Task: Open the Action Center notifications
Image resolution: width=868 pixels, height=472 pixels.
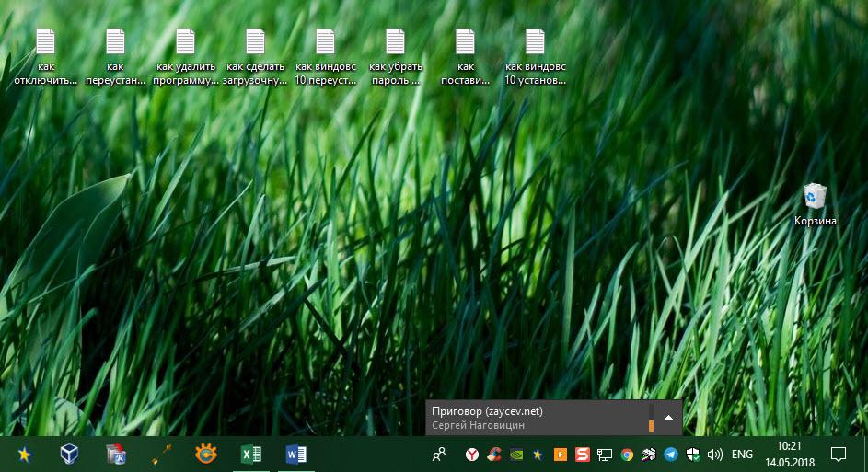Action: click(x=839, y=455)
